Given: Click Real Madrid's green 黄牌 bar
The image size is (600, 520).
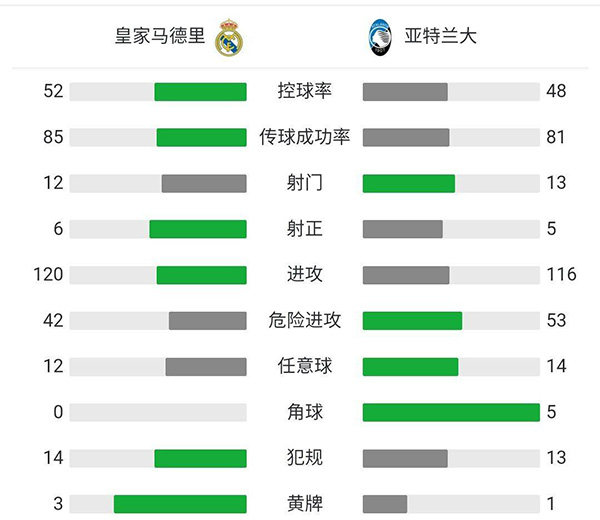Looking at the screenshot, I should pyautogui.click(x=180, y=504).
